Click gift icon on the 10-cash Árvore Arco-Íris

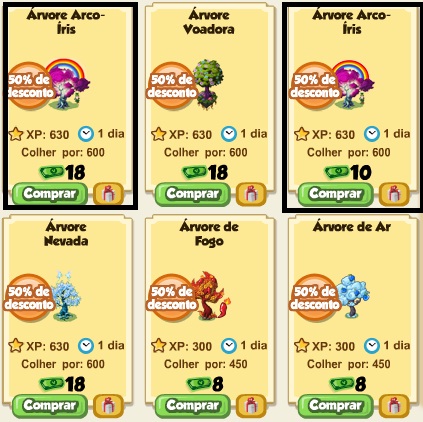click(394, 194)
